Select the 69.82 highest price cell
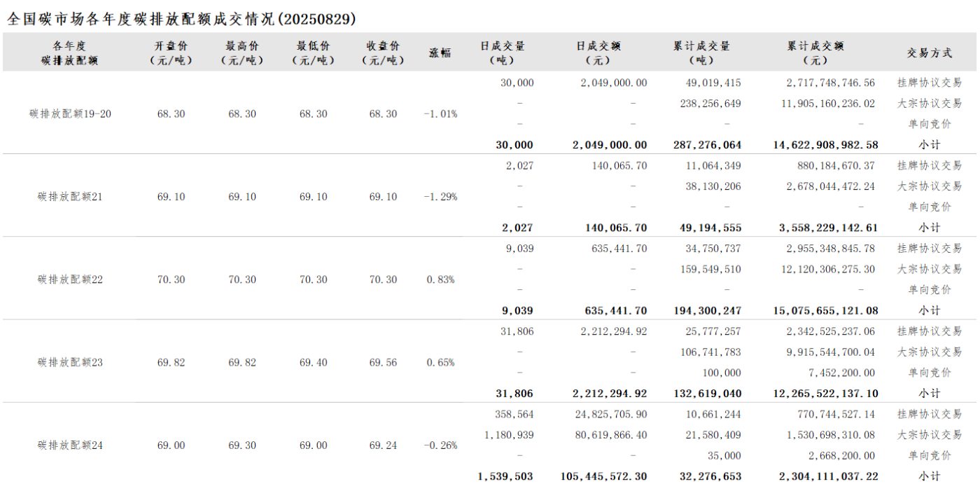The height and width of the screenshot is (491, 980). point(242,362)
